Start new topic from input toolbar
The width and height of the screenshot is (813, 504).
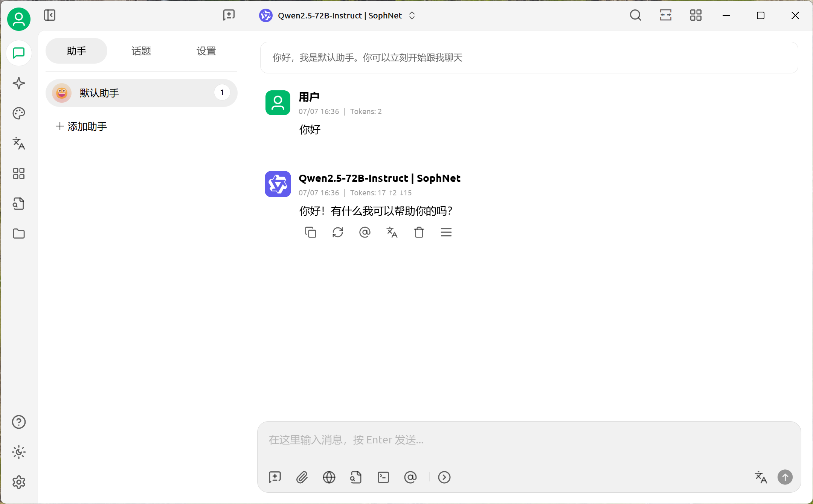click(275, 477)
